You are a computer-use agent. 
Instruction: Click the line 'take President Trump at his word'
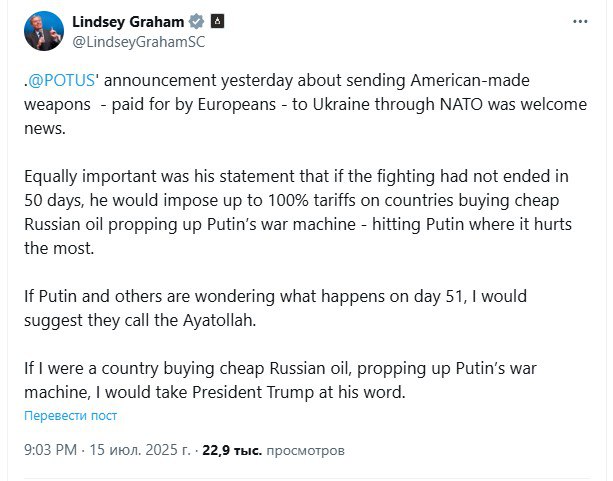(280, 392)
